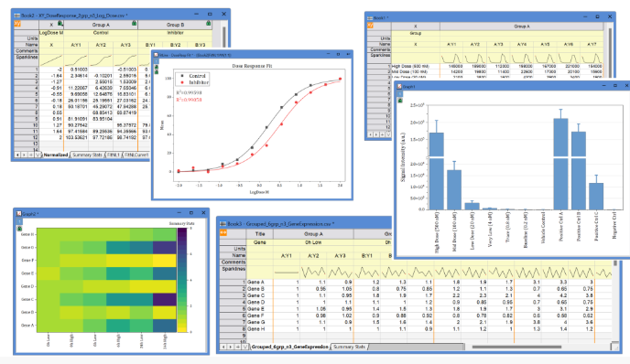
Task: Click the green lock icon in Graph2 heatmap window
Action: click(x=19, y=229)
